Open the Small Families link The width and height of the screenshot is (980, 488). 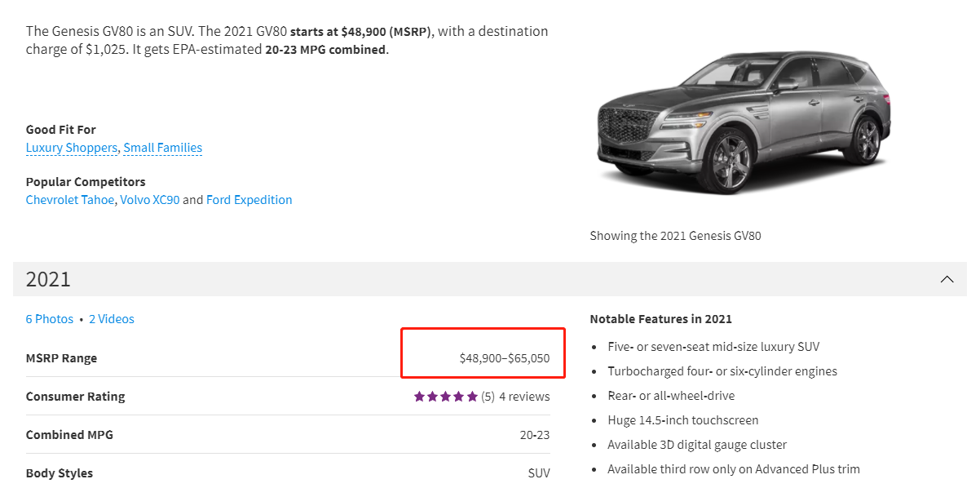(x=162, y=148)
